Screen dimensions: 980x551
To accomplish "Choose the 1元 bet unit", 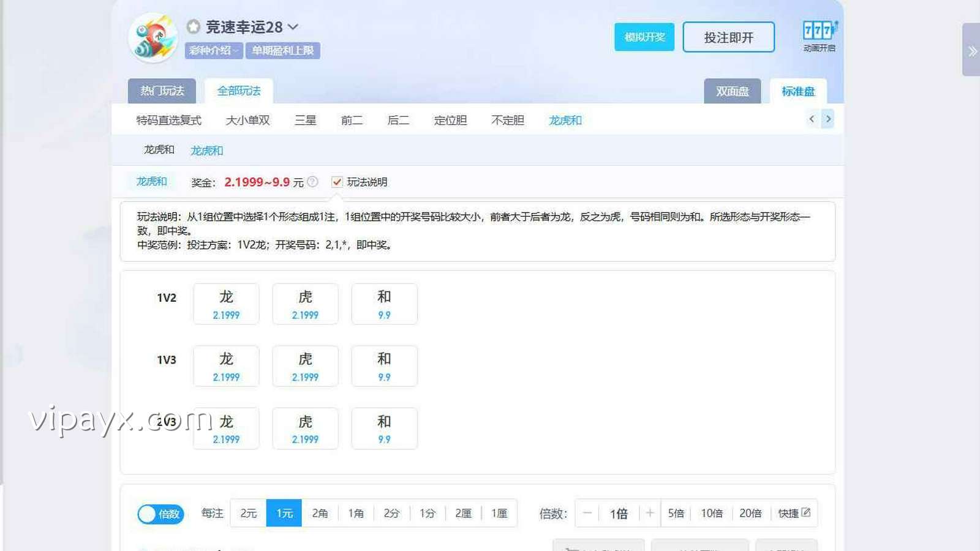I will tap(284, 513).
